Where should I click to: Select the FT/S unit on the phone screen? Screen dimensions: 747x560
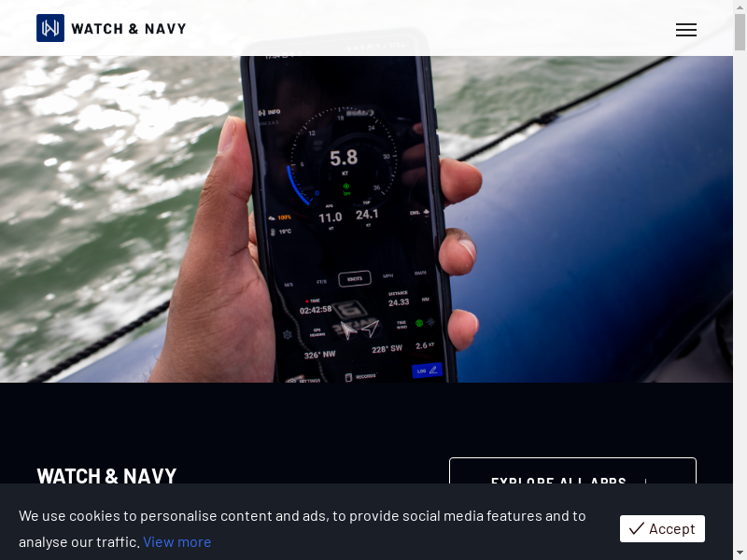321,282
